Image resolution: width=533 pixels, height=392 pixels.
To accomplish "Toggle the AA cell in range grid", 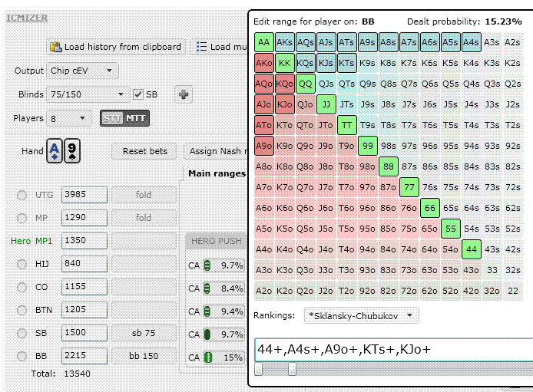I will point(263,42).
